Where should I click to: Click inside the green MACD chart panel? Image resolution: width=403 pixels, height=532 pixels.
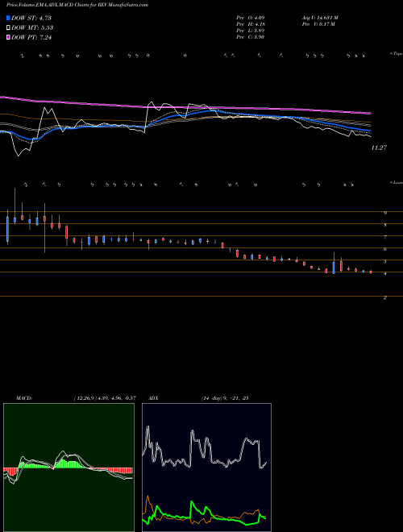[x=69, y=468]
